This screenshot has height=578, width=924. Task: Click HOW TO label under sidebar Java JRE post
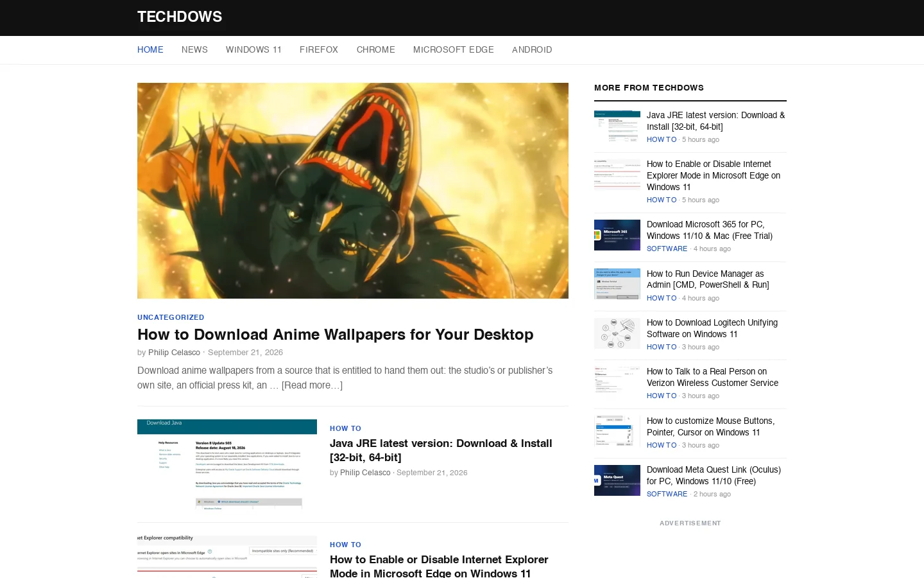tap(662, 139)
